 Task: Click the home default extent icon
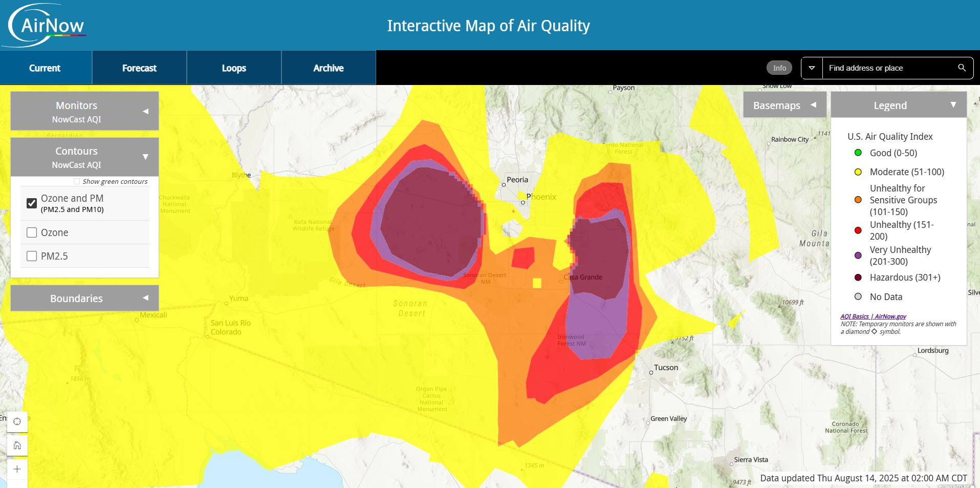tap(17, 445)
